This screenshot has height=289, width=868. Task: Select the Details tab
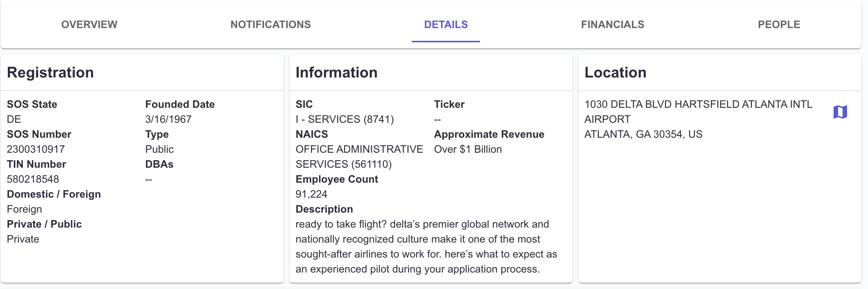point(446,25)
